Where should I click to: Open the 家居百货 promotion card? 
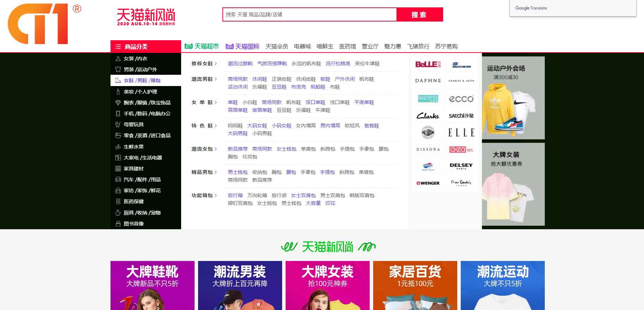coord(415,285)
